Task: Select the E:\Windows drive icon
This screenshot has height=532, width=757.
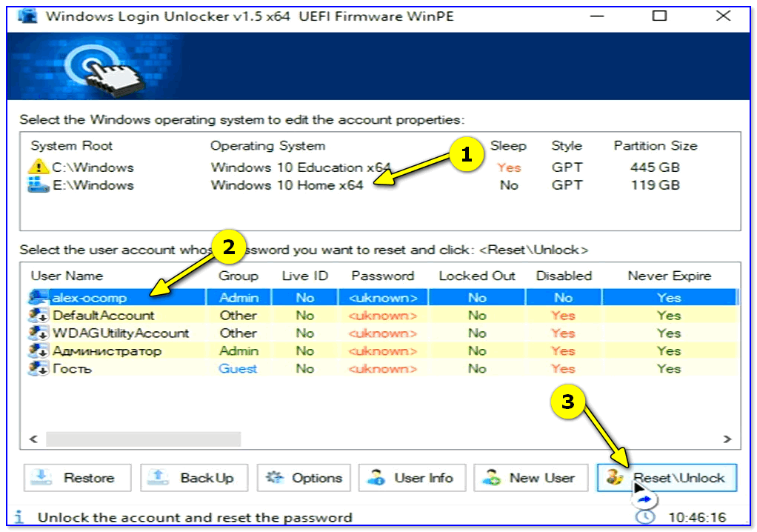Action: [x=39, y=185]
